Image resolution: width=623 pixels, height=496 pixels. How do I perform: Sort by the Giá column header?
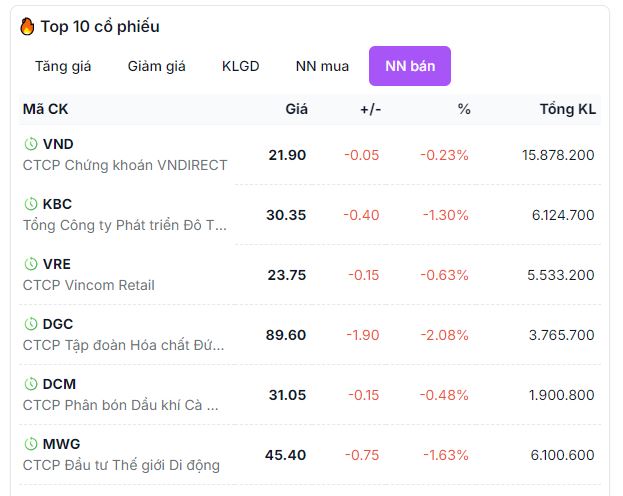click(296, 109)
